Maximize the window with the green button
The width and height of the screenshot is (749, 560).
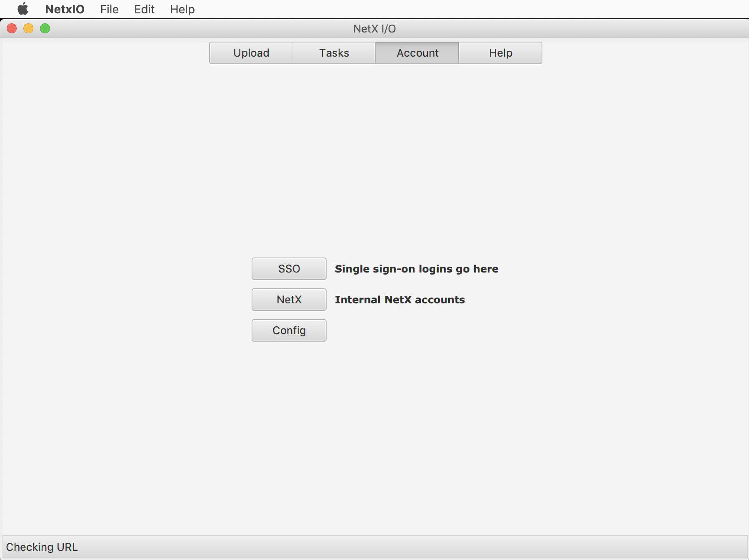[45, 28]
